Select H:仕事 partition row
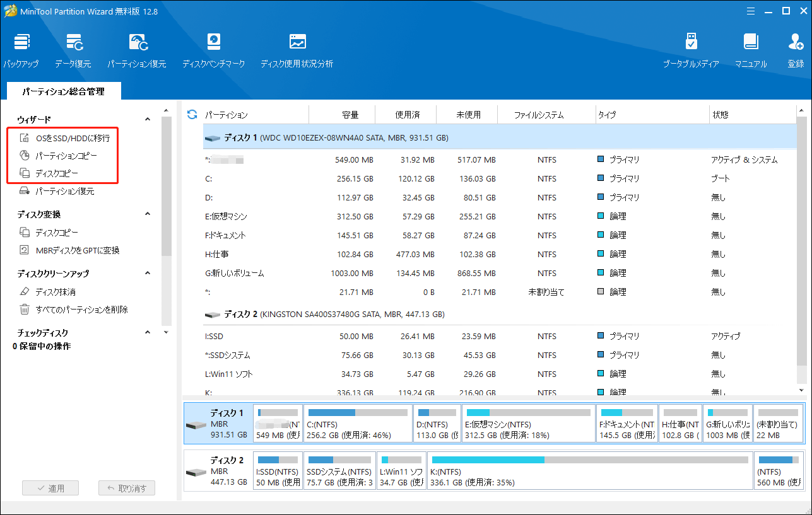 (500, 254)
